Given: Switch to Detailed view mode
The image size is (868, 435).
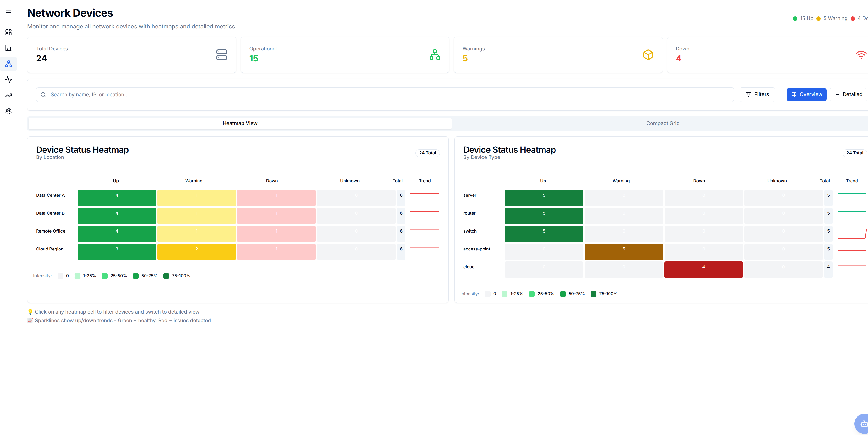Looking at the screenshot, I should [x=848, y=94].
